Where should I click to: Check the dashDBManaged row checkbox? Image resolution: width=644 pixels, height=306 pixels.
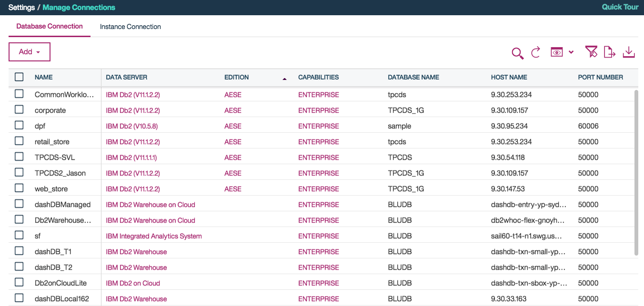(x=19, y=204)
